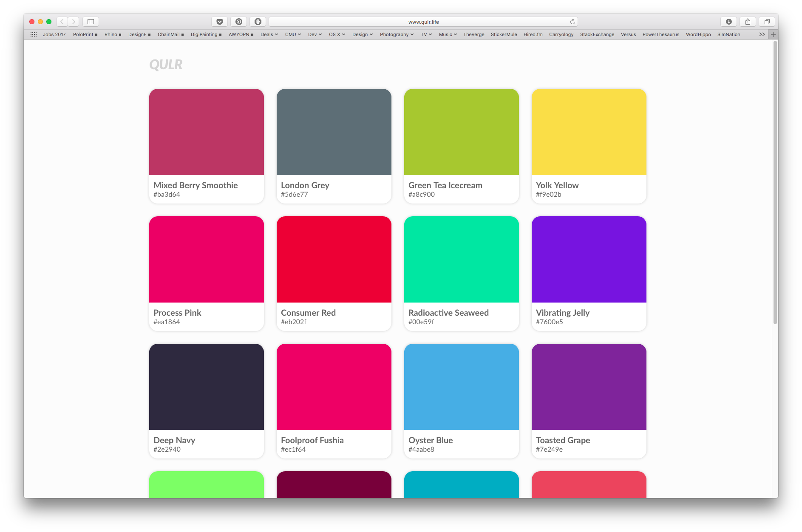The height and width of the screenshot is (532, 802).
Task: Open PoloPrint bookmarks folder
Action: tap(85, 34)
